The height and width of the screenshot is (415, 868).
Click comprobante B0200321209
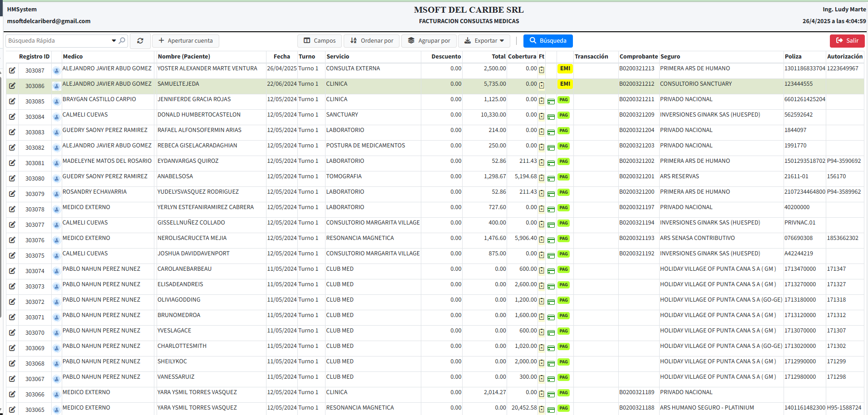click(x=637, y=115)
